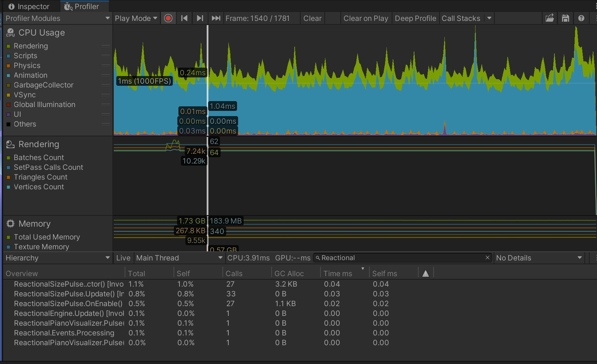The width and height of the screenshot is (597, 364).
Task: Toggle Texture Memory series
Action: click(x=8, y=247)
